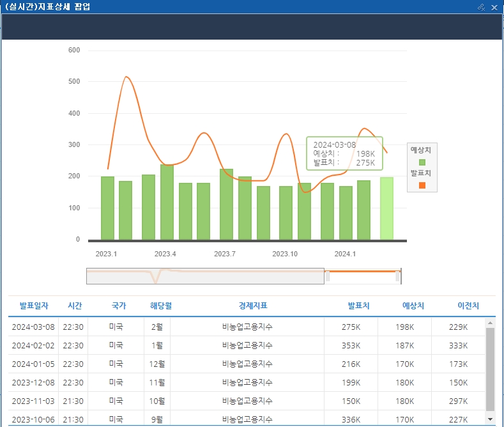This screenshot has width=504, height=427.
Task: Click the table's vertical scrollbar thumb
Action: click(490, 371)
